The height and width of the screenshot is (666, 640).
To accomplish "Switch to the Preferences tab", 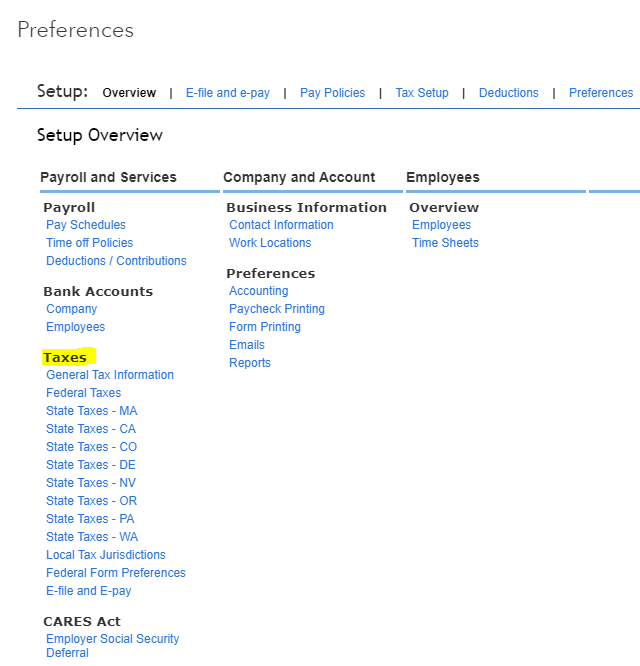I will 600,93.
